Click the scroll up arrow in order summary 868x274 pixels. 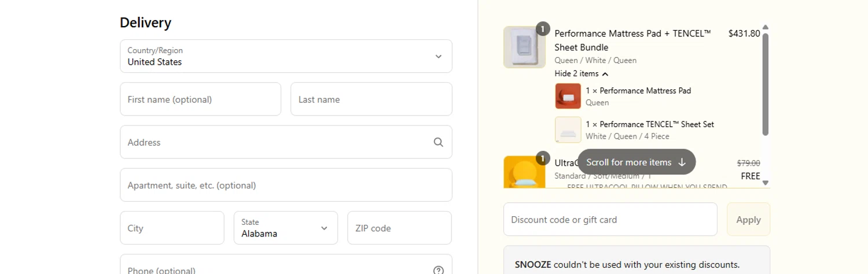click(x=766, y=27)
